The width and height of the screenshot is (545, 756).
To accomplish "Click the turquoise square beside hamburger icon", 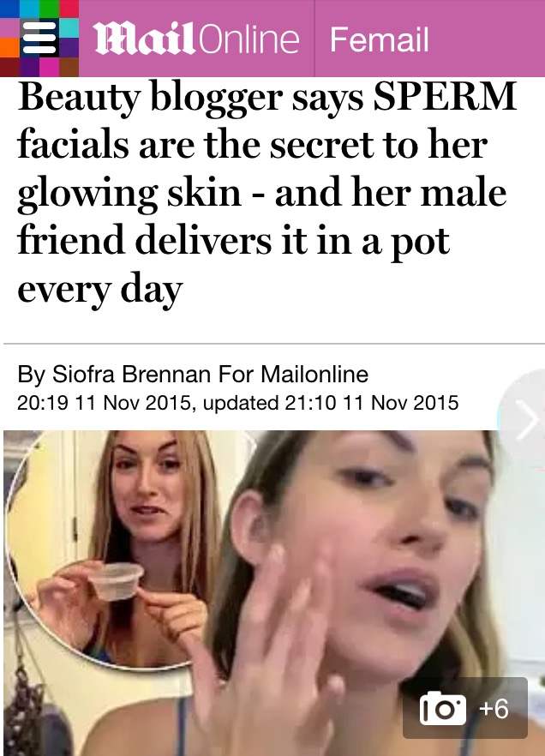I will [x=69, y=28].
